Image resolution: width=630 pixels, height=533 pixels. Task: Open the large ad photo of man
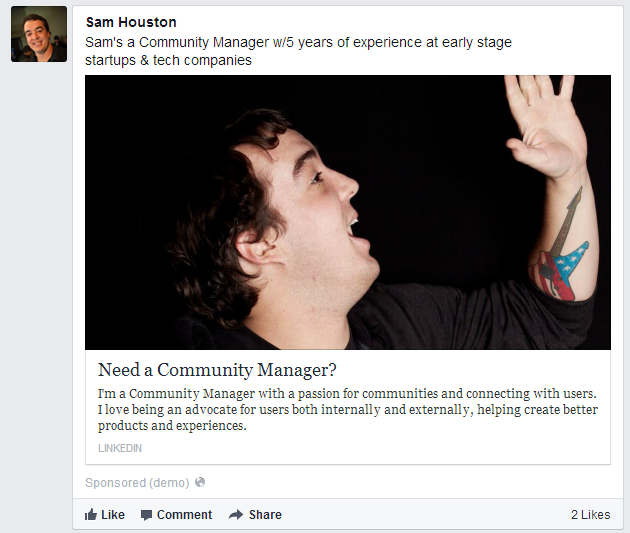point(348,212)
